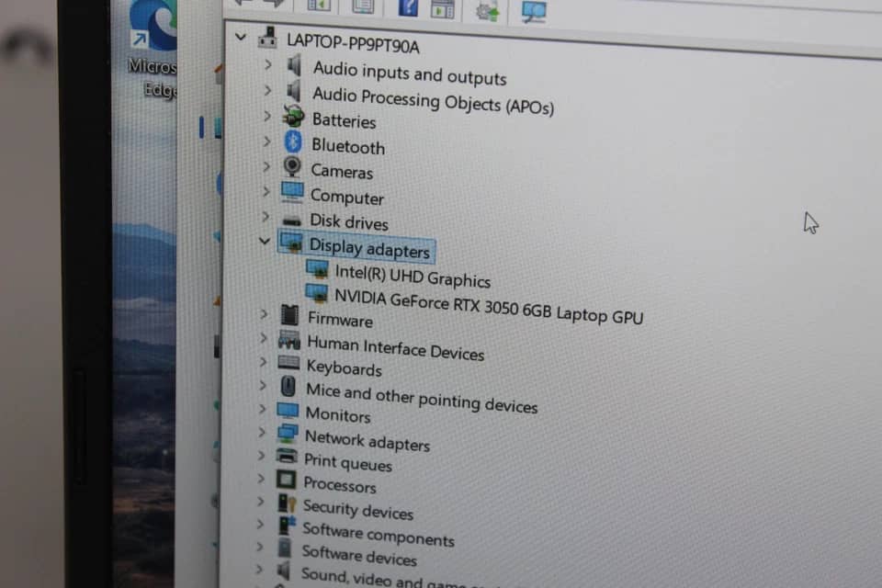
Task: Select the Software devices label
Action: click(359, 555)
